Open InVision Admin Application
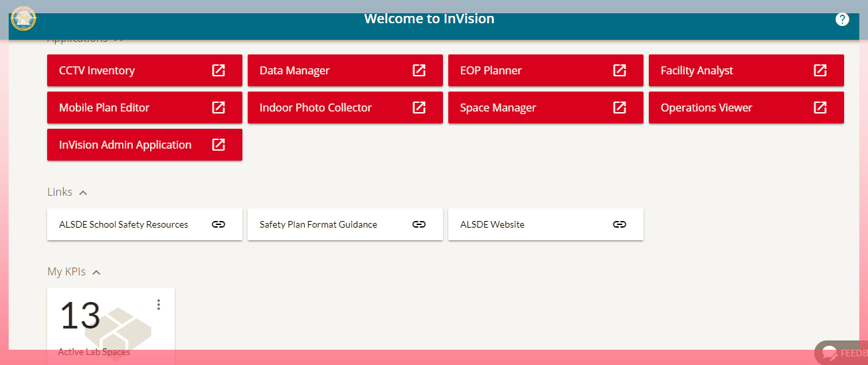 [145, 145]
